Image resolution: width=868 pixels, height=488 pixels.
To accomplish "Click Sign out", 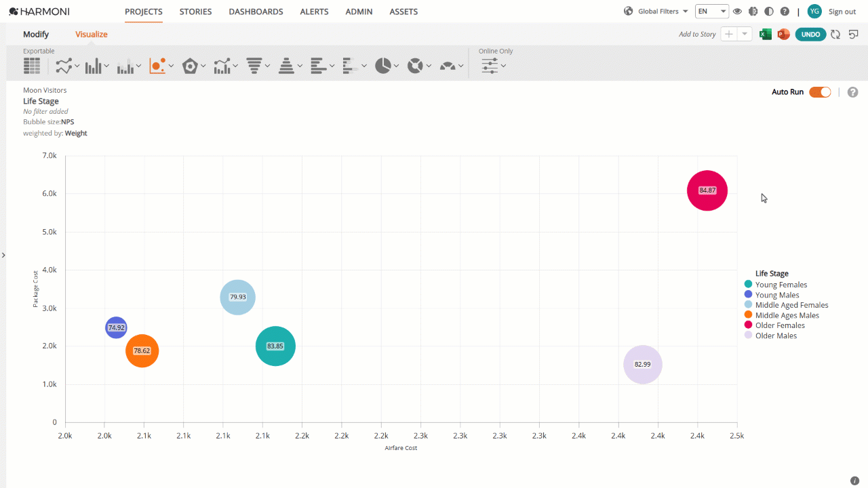I will 842,12.
